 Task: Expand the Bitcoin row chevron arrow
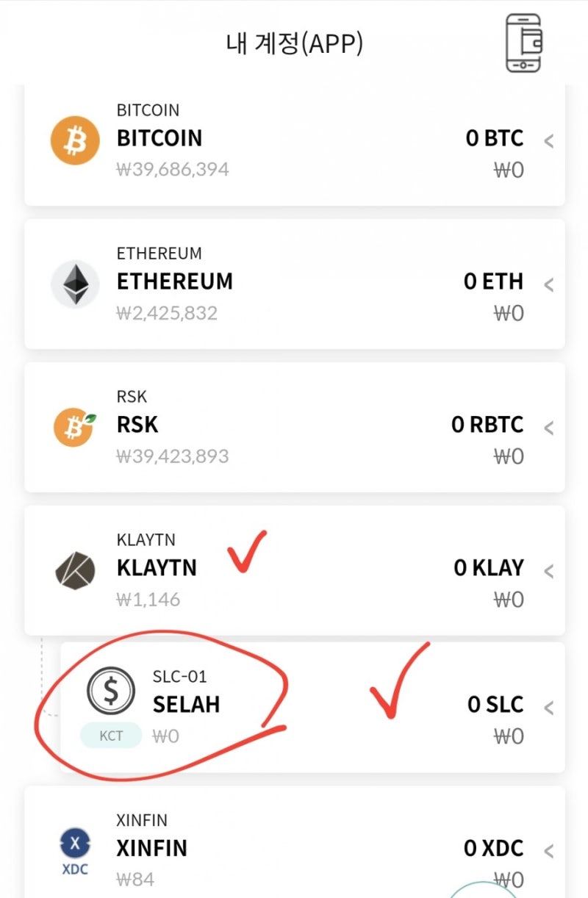tap(548, 141)
